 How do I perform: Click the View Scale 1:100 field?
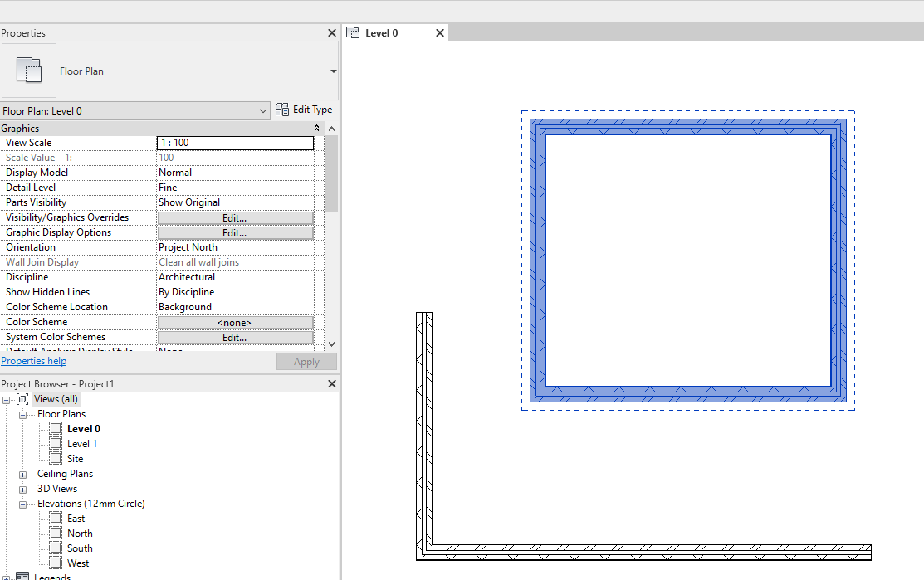click(x=235, y=142)
